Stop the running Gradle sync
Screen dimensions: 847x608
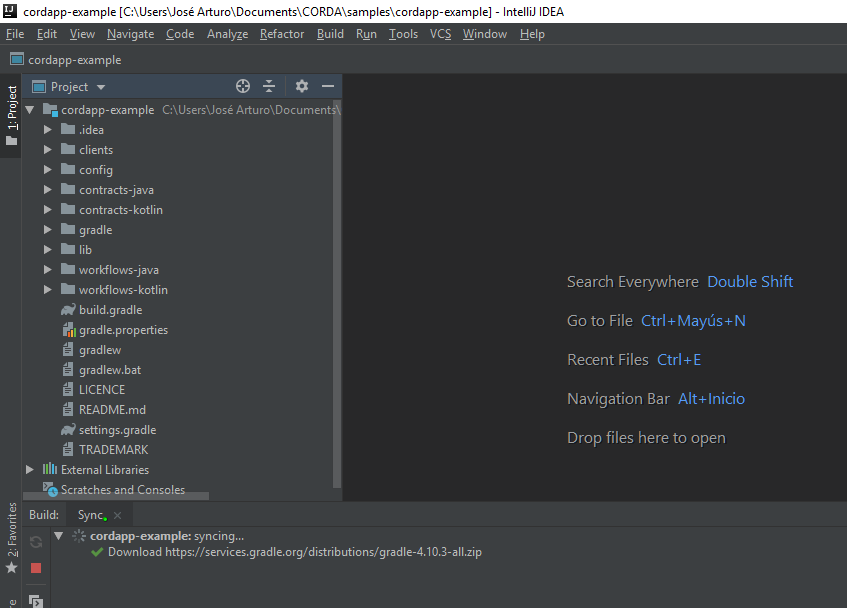tap(36, 568)
